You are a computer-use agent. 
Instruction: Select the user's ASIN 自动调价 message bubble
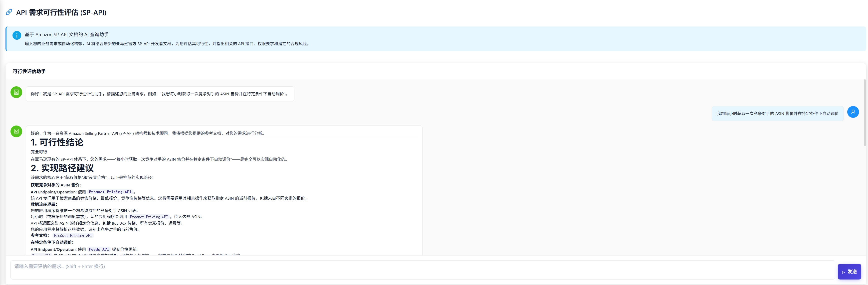pos(777,114)
